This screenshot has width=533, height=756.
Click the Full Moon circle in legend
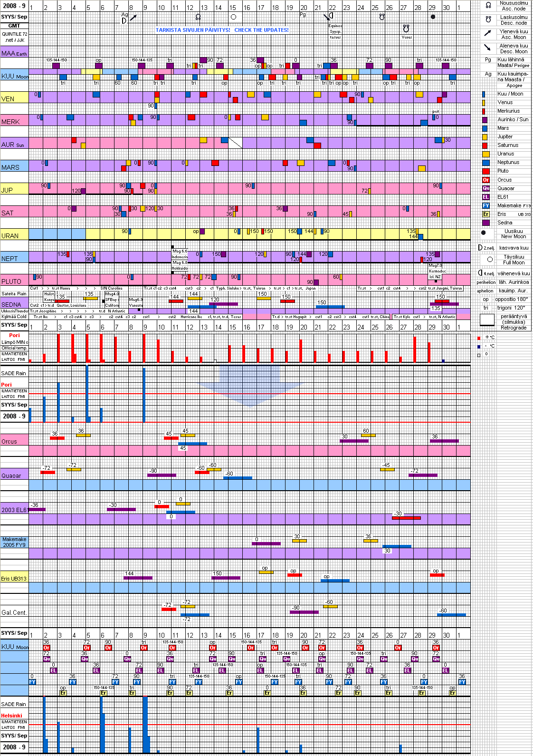490,260
